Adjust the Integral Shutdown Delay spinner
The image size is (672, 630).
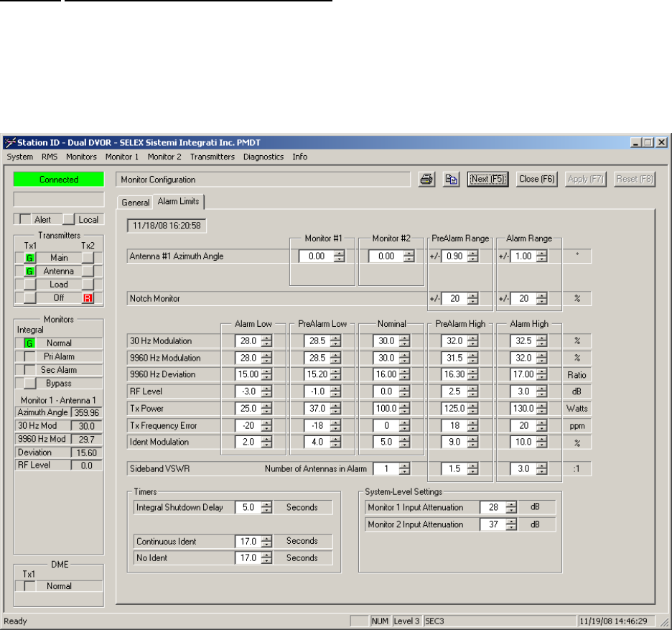pyautogui.click(x=266, y=507)
